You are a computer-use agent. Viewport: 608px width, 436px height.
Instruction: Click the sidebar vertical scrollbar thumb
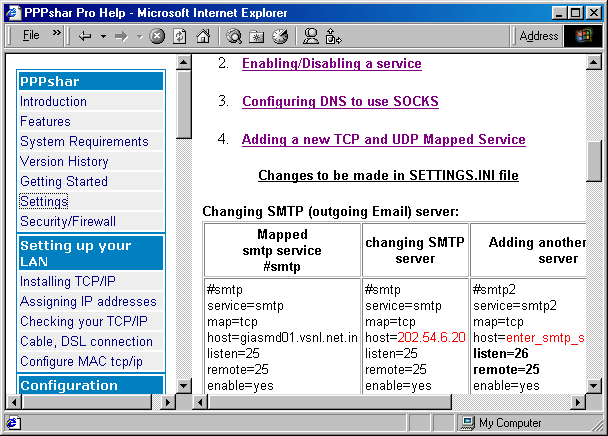183,104
